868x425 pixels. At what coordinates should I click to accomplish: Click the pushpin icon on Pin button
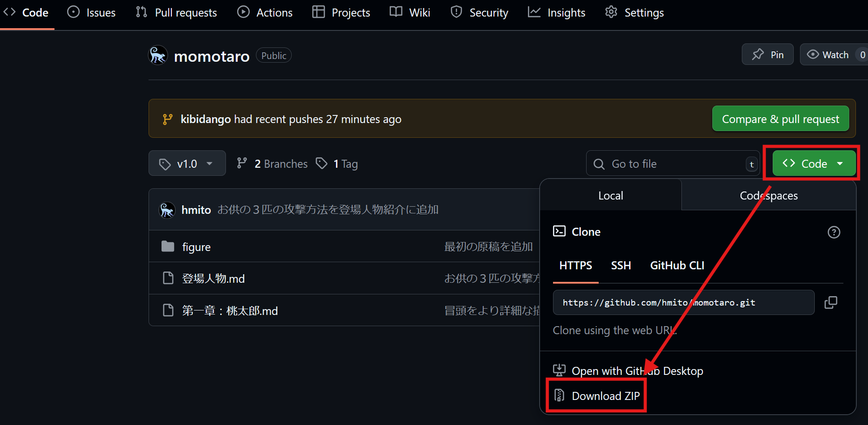(758, 55)
